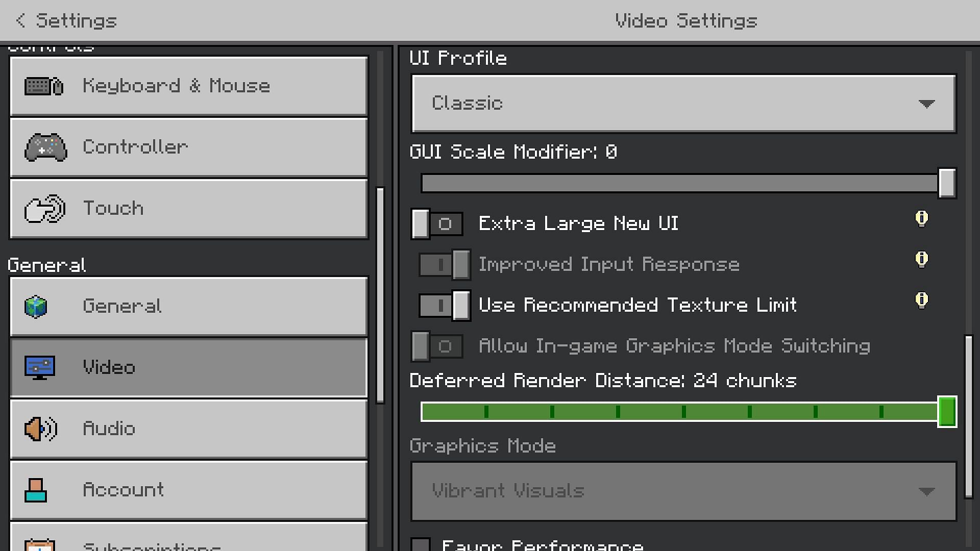Click the keyboard and mouse icon
Screen dimensions: 980x551
tap(44, 86)
